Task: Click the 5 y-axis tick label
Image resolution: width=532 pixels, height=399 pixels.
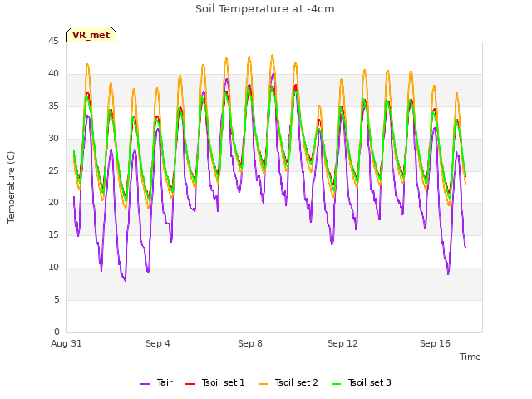Action: 57,299
